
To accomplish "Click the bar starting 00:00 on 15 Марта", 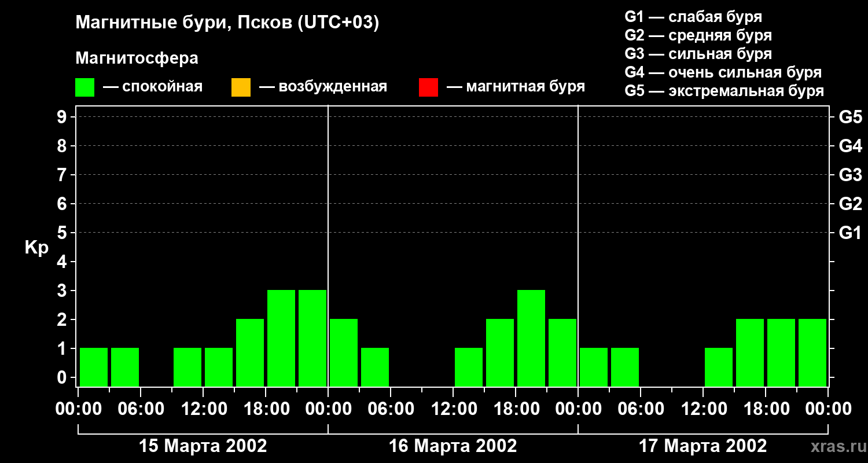I will pos(94,367).
